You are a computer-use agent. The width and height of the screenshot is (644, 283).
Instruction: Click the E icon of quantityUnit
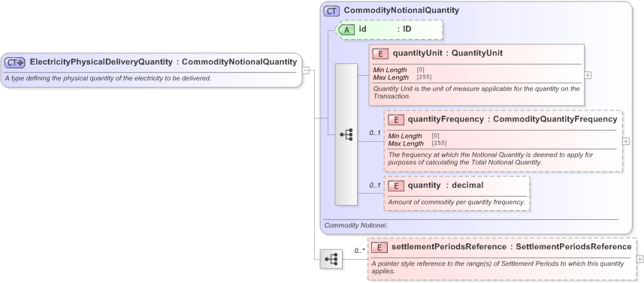380,53
